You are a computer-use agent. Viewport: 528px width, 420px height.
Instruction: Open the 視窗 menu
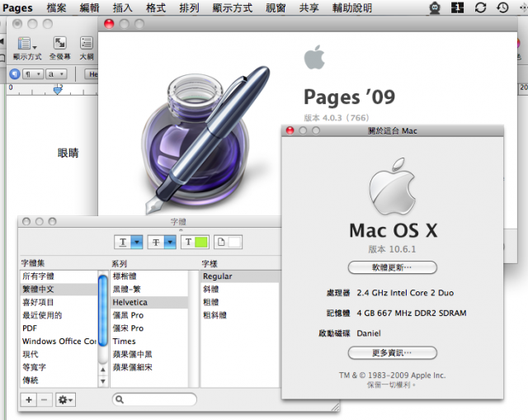tap(276, 7)
